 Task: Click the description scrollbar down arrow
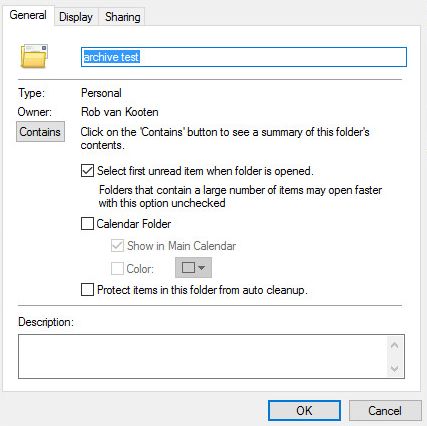(395, 369)
